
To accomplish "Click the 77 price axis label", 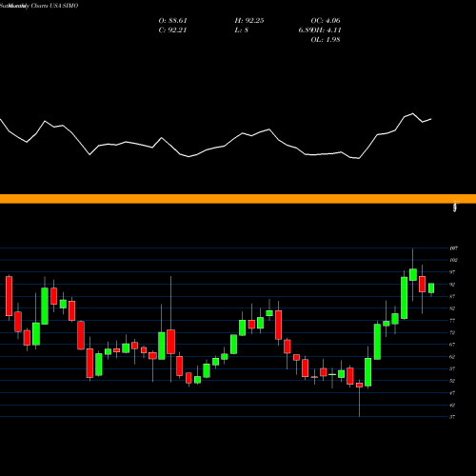I will coord(452,321).
